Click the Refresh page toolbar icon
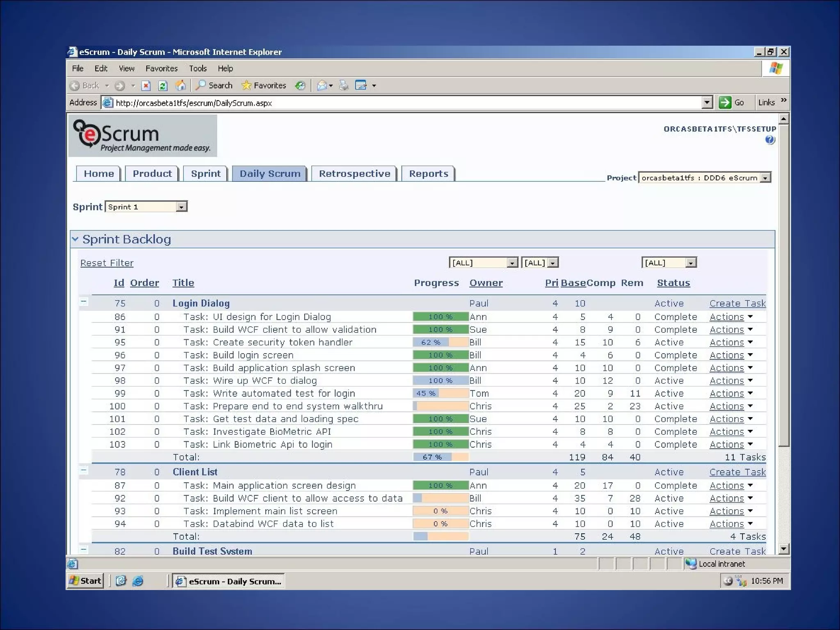 click(163, 85)
